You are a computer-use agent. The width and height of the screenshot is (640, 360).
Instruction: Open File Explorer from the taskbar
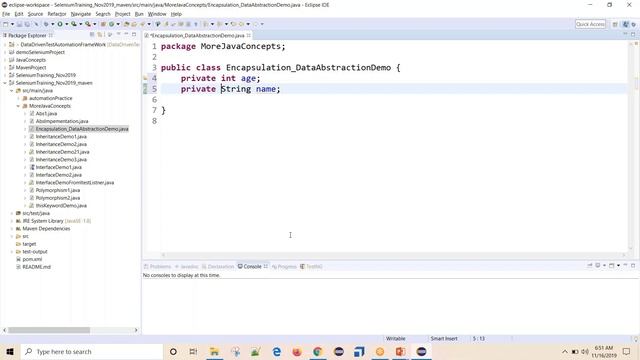tap(214, 351)
